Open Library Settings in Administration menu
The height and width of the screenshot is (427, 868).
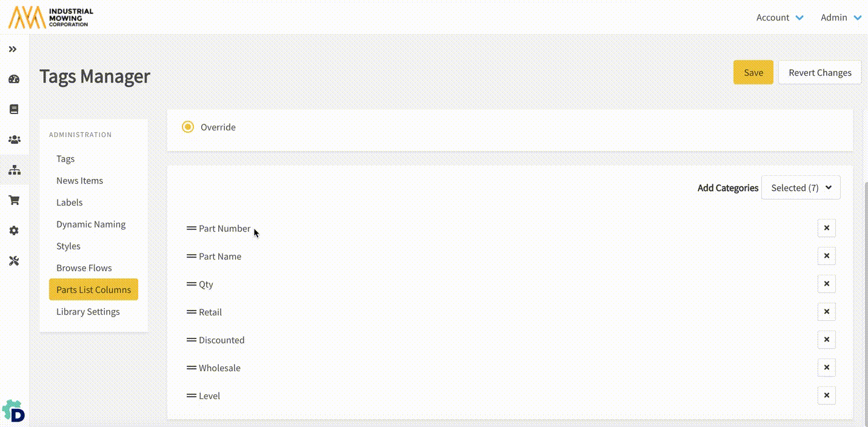click(88, 312)
